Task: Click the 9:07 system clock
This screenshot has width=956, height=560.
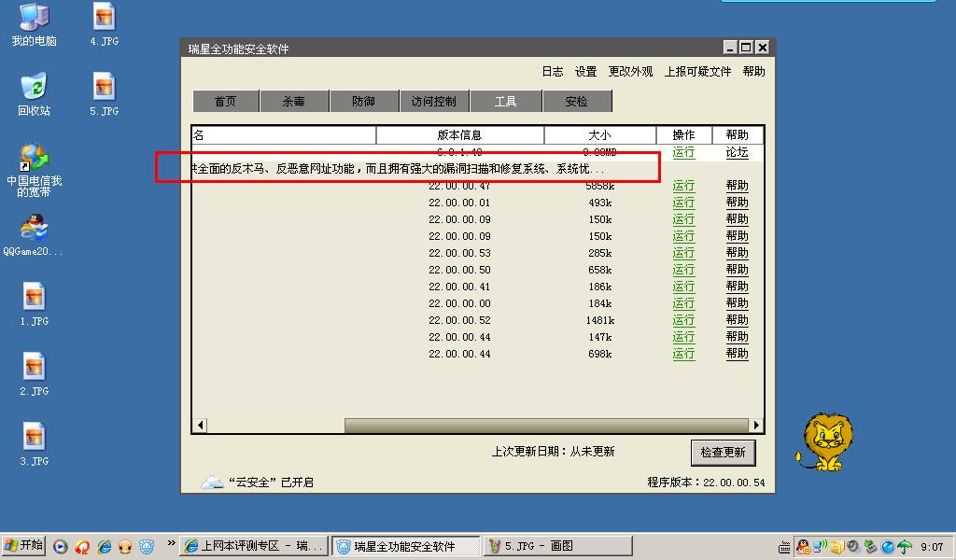Action: (x=933, y=547)
